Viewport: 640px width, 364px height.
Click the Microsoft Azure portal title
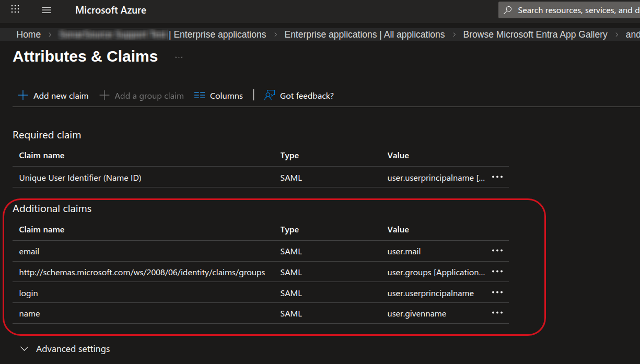pos(111,10)
